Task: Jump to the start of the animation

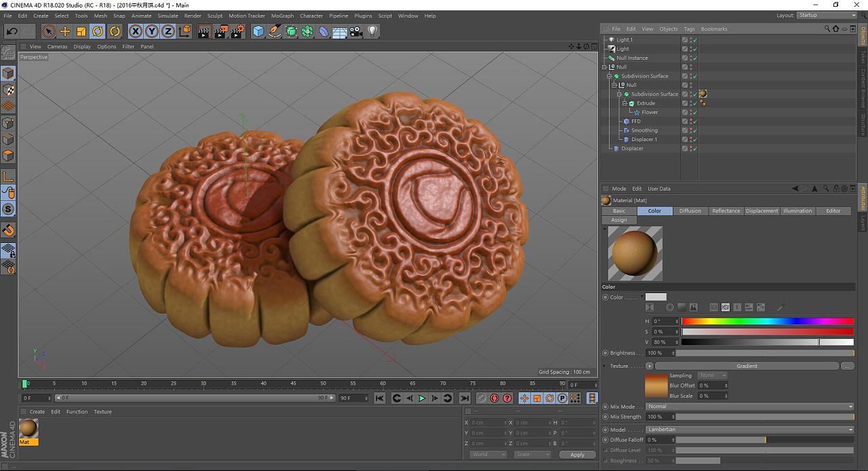Action: (x=380, y=398)
